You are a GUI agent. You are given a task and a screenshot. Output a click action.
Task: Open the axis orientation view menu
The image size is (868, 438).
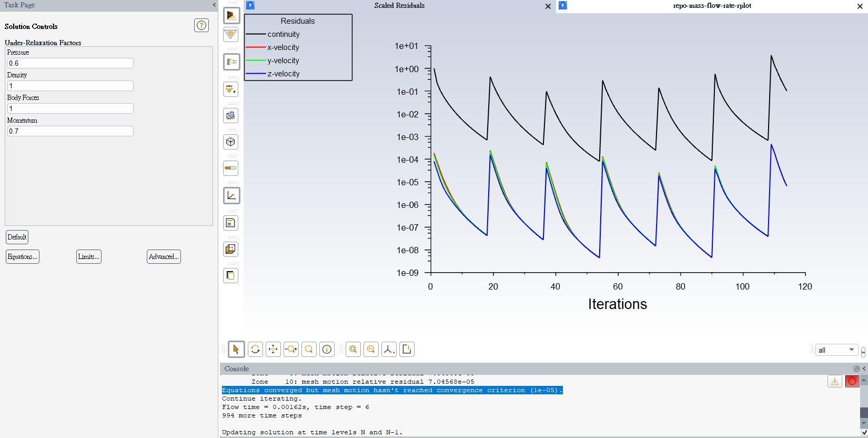(389, 349)
